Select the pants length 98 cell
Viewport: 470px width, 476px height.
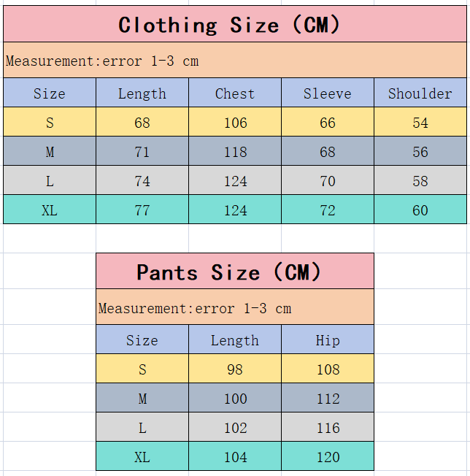click(235, 369)
